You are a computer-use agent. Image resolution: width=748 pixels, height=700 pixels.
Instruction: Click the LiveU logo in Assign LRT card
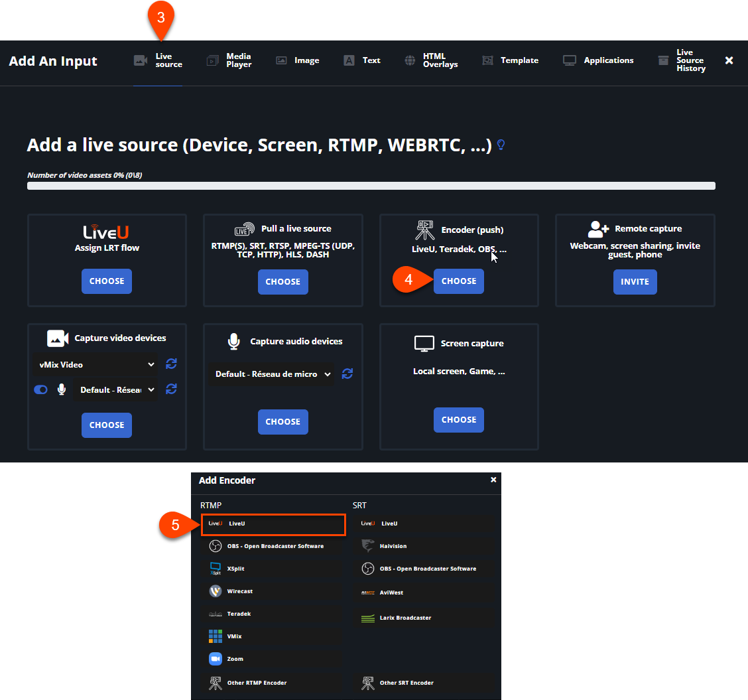tap(106, 232)
